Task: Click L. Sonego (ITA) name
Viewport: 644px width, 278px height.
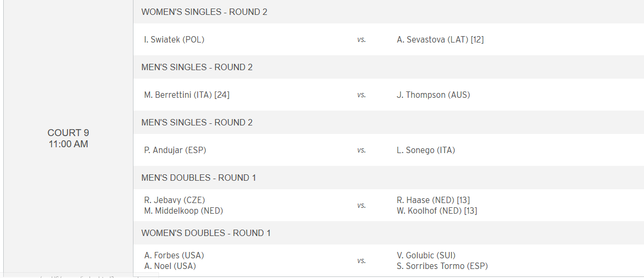Action: click(425, 150)
